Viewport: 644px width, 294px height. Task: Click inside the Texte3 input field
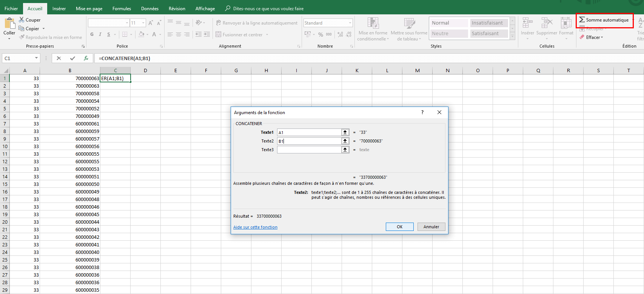[309, 150]
